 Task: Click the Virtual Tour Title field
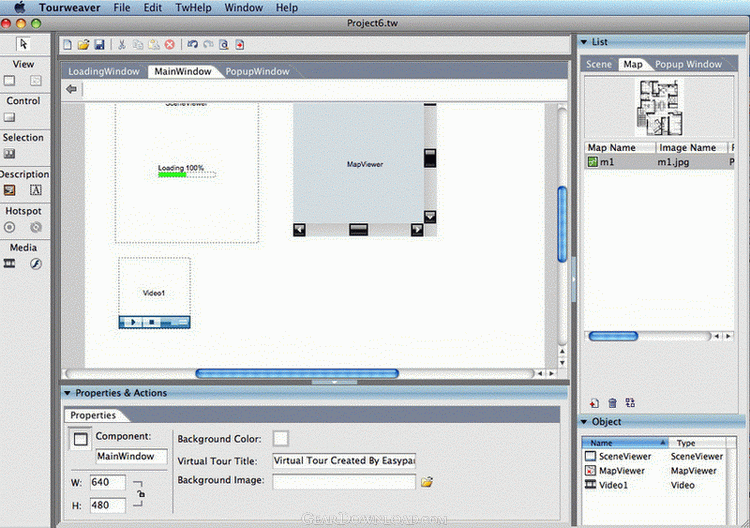coord(344,461)
